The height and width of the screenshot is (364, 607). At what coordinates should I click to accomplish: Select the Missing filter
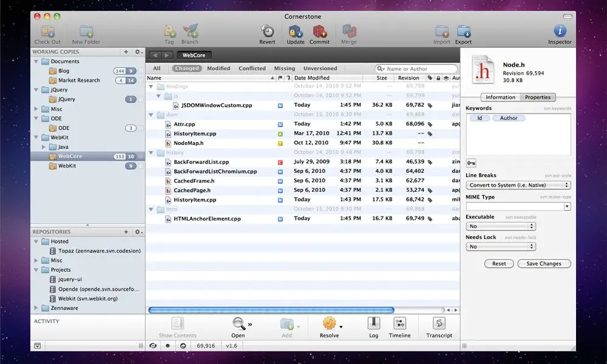[285, 69]
